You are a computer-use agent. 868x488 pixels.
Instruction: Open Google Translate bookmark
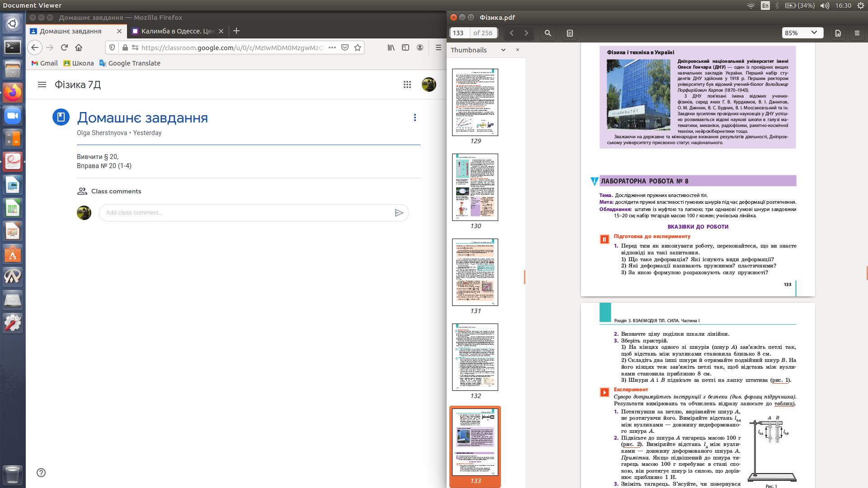point(130,63)
